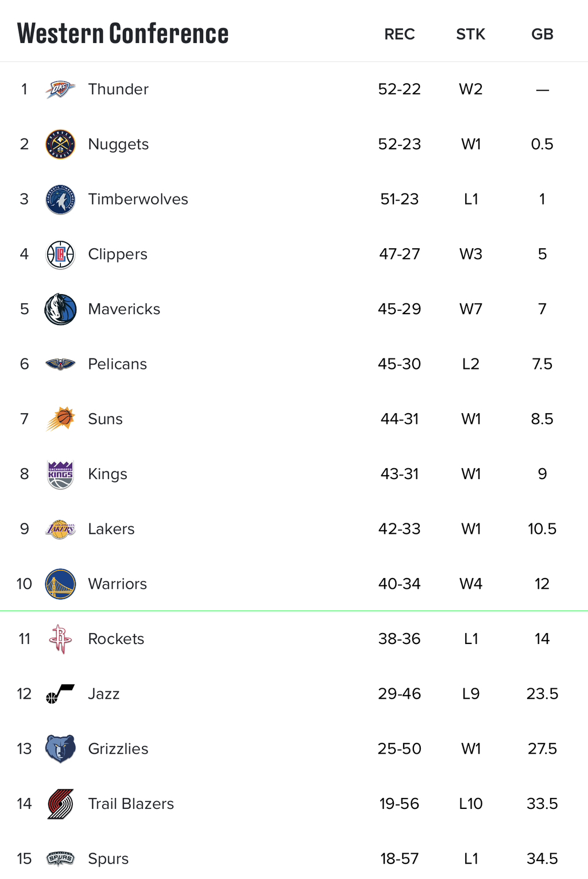
Task: Tap the Warriors 40-34 record
Action: click(x=400, y=584)
